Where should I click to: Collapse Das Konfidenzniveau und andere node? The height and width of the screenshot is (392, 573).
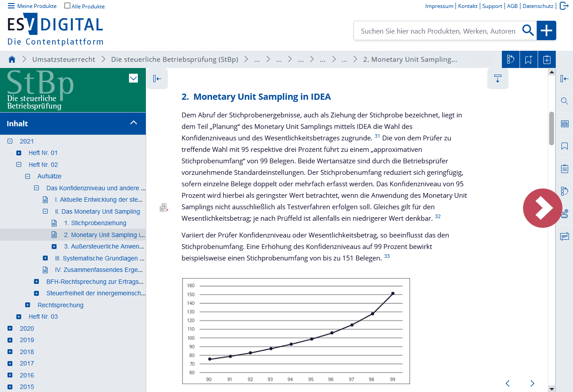37,188
